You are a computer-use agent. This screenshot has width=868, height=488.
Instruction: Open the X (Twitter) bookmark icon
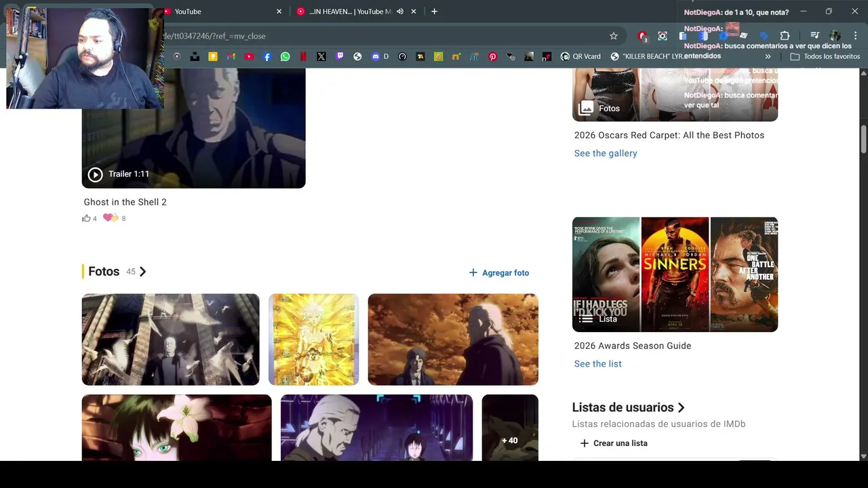coord(321,57)
